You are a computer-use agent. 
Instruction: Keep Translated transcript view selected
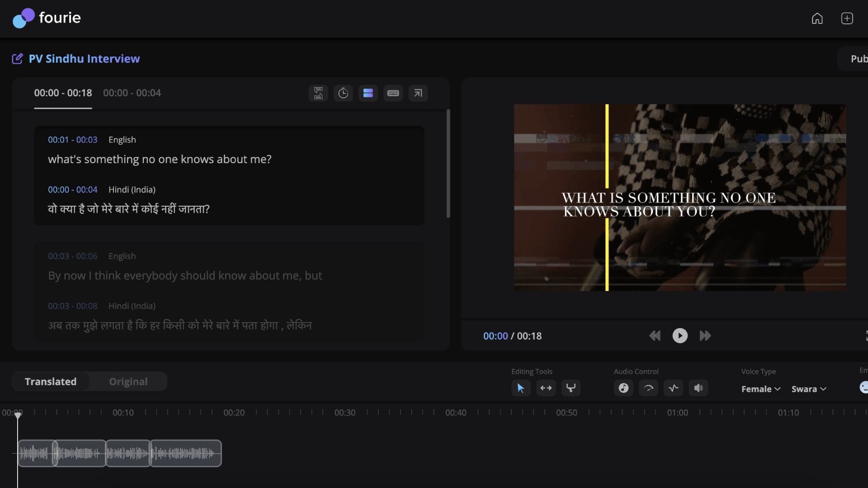click(51, 381)
